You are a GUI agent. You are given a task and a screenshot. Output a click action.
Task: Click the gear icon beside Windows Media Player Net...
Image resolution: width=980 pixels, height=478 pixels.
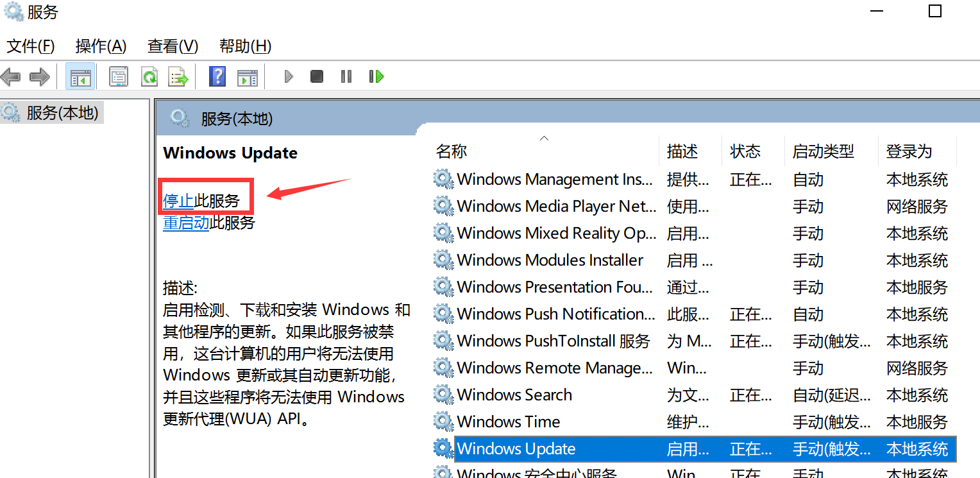[443, 206]
